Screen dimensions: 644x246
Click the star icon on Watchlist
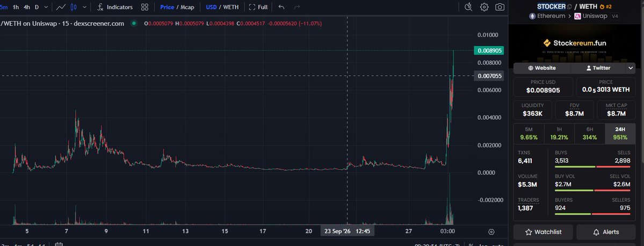point(529,232)
